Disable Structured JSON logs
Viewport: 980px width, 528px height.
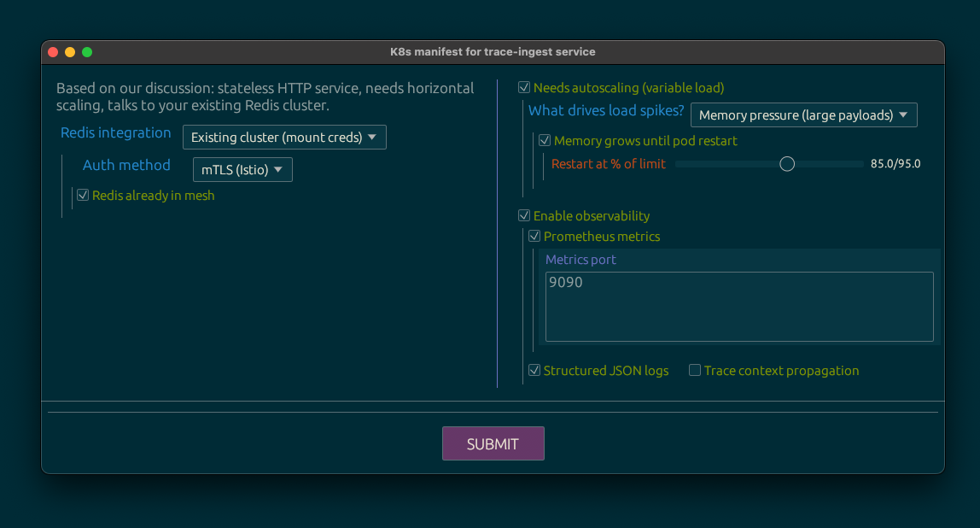(x=534, y=371)
